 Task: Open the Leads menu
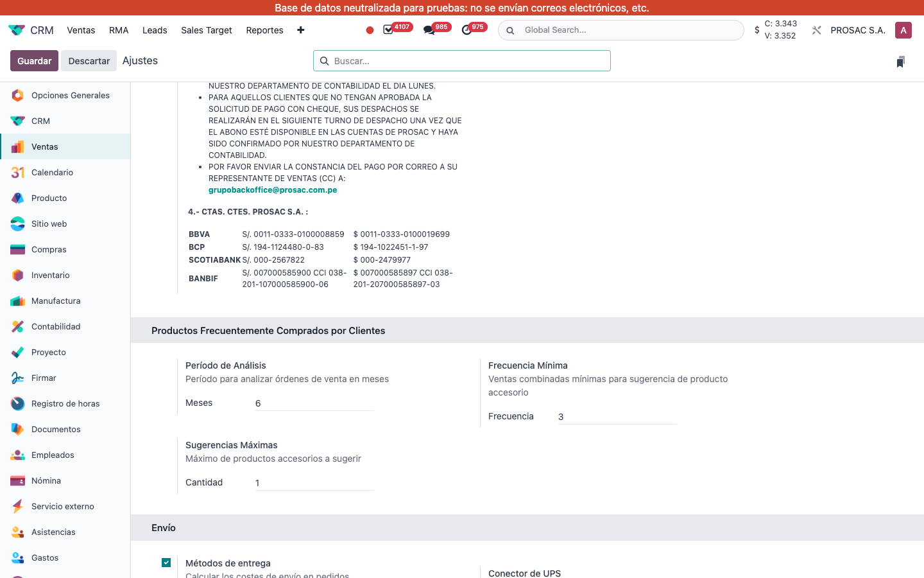coord(155,30)
